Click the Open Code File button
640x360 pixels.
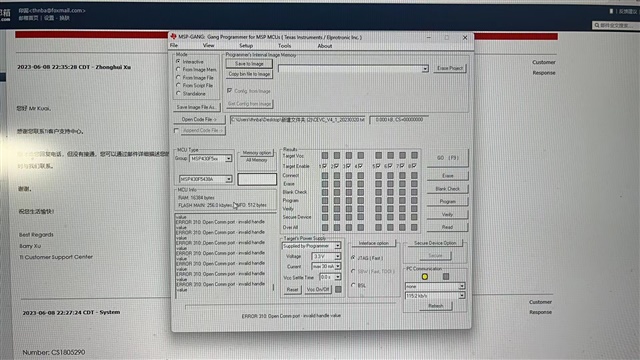pos(199,119)
